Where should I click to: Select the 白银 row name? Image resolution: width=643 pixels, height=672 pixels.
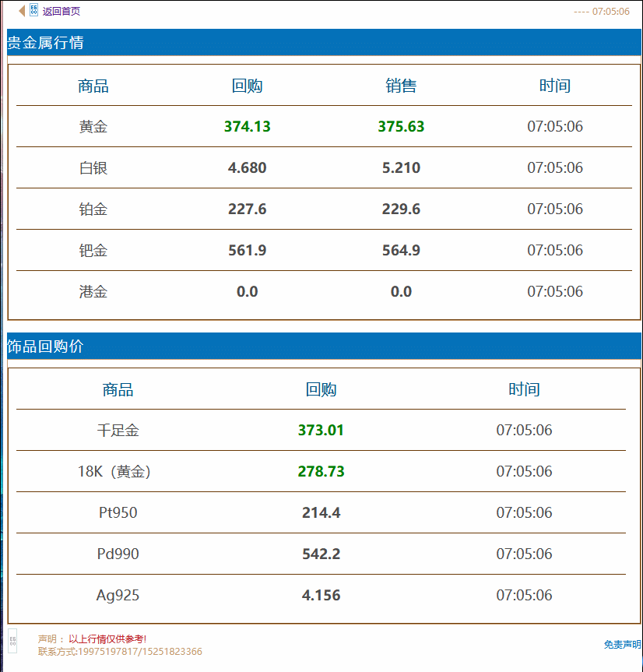[93, 168]
